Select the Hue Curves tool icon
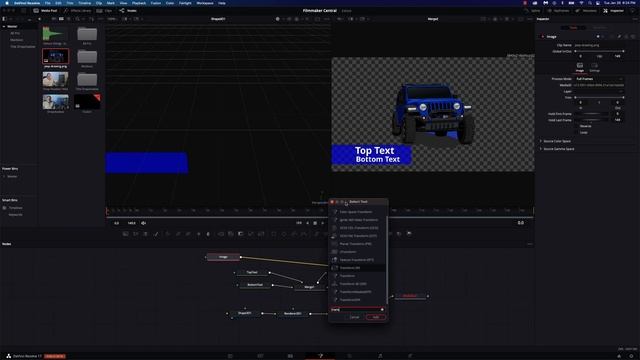640x360 pixels. [188, 234]
